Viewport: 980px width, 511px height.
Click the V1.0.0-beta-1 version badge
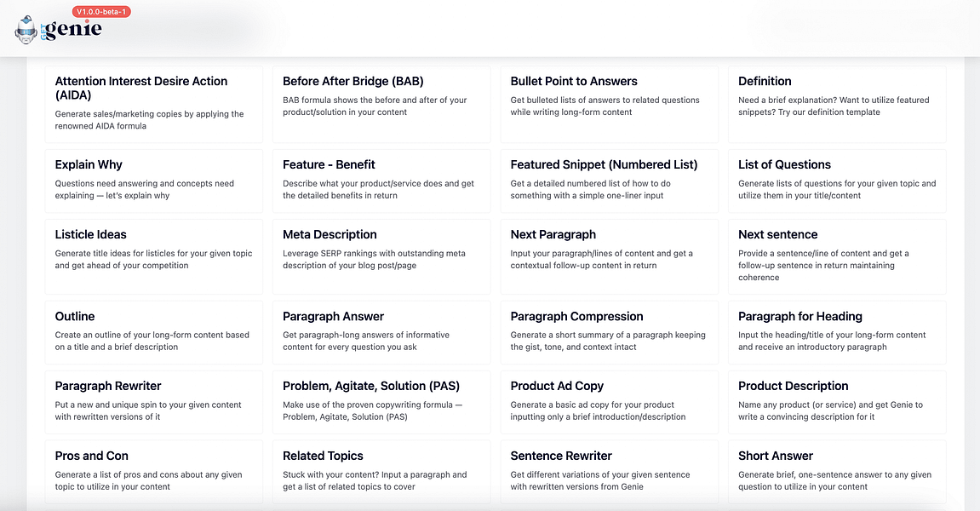[101, 11]
